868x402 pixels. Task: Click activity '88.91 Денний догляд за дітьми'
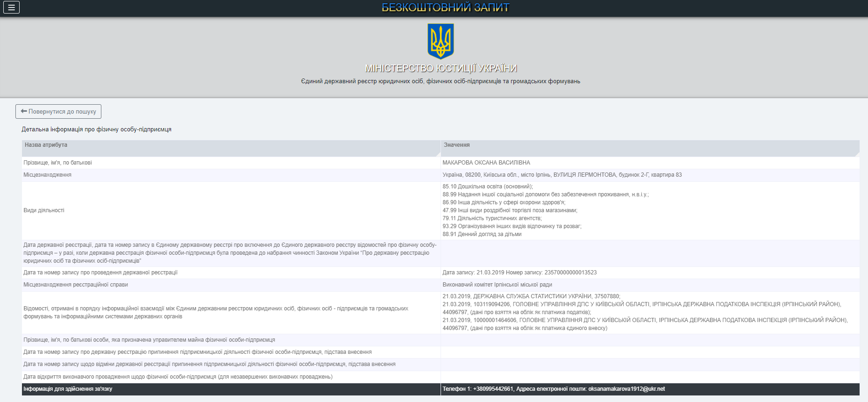point(482,234)
